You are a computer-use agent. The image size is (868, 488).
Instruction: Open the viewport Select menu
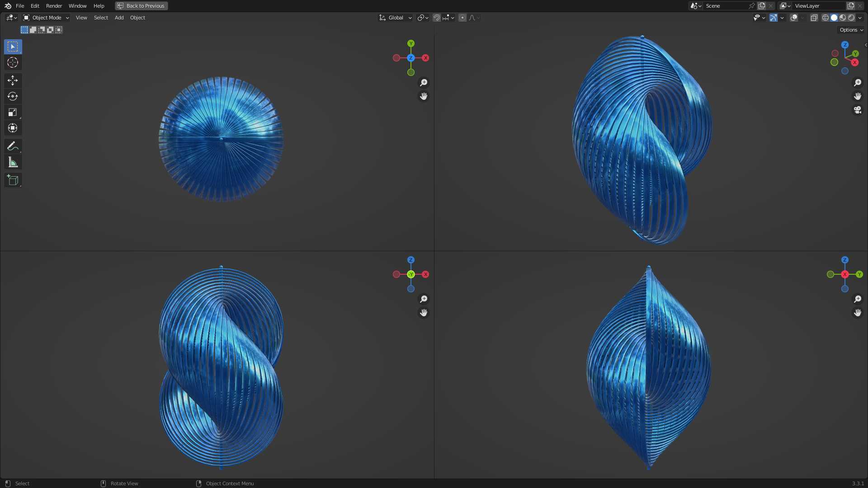[x=101, y=18]
